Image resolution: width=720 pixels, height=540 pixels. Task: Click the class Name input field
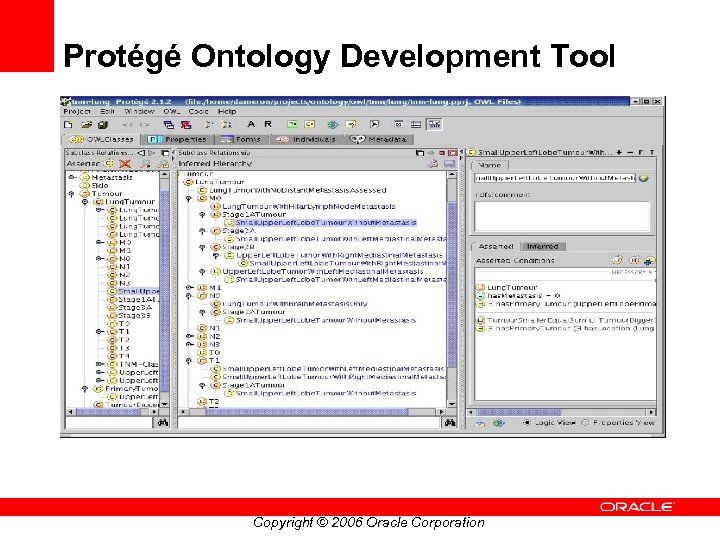pos(556,178)
